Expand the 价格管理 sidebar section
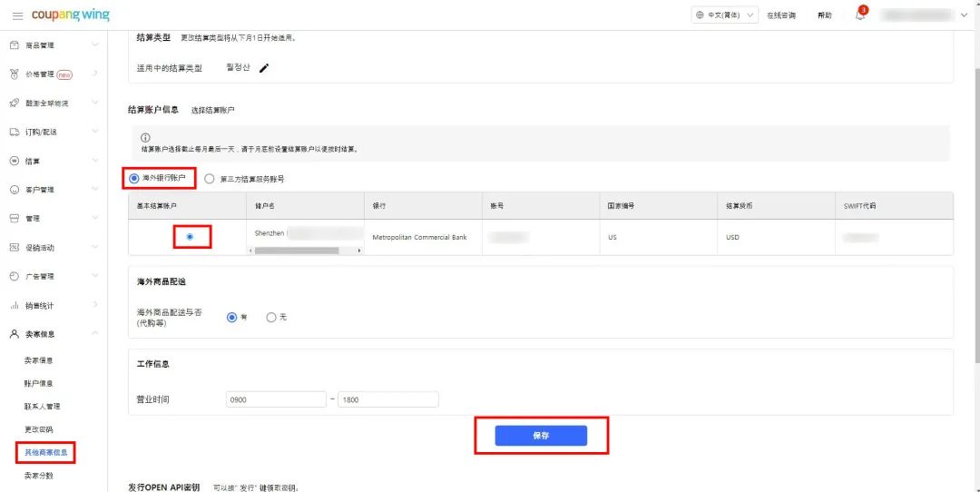 (x=95, y=74)
